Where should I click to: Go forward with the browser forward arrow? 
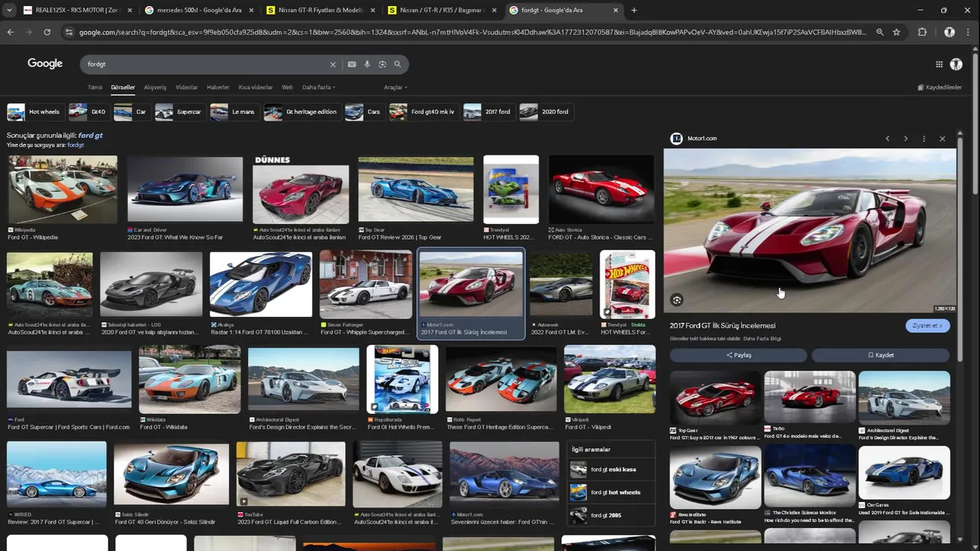pyautogui.click(x=28, y=32)
